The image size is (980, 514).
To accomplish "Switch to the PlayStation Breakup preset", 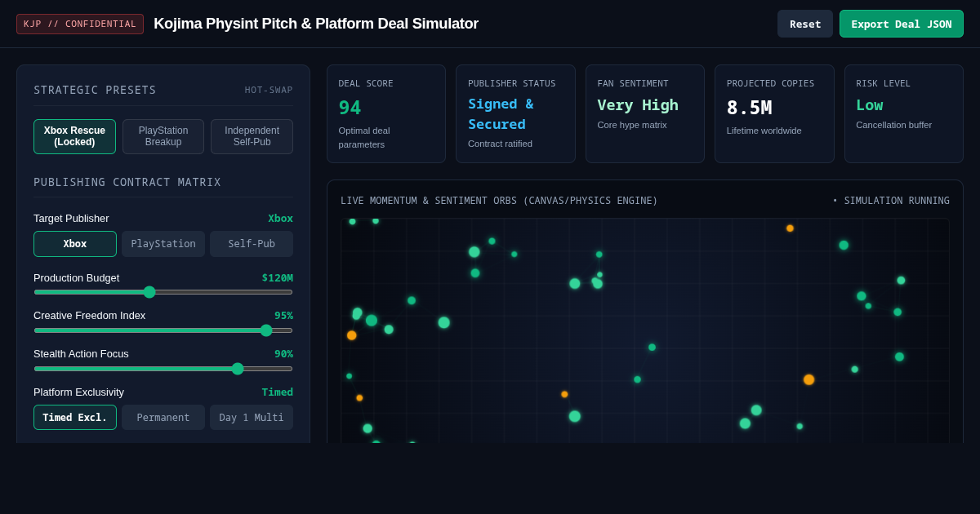I will coord(163,136).
